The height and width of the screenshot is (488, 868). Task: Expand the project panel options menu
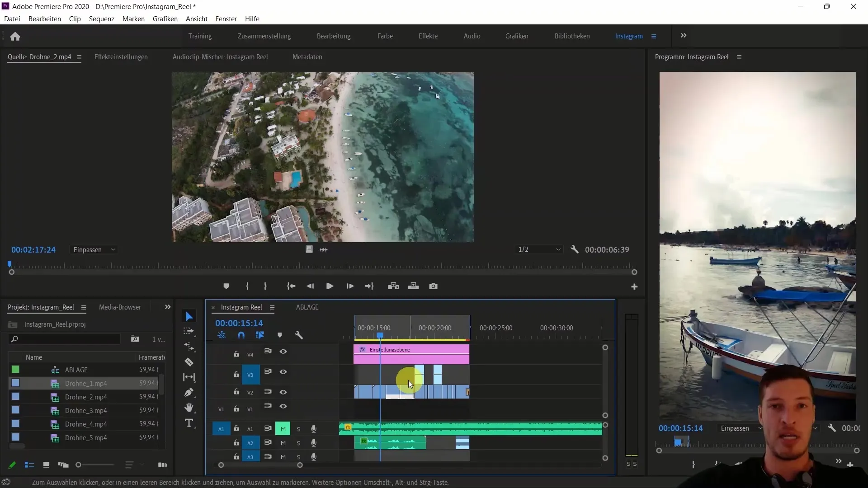click(84, 307)
